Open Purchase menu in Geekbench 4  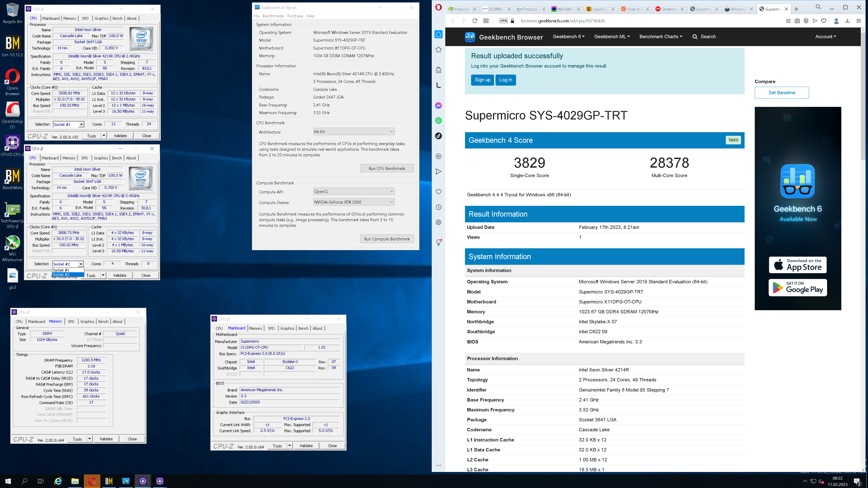(x=295, y=16)
